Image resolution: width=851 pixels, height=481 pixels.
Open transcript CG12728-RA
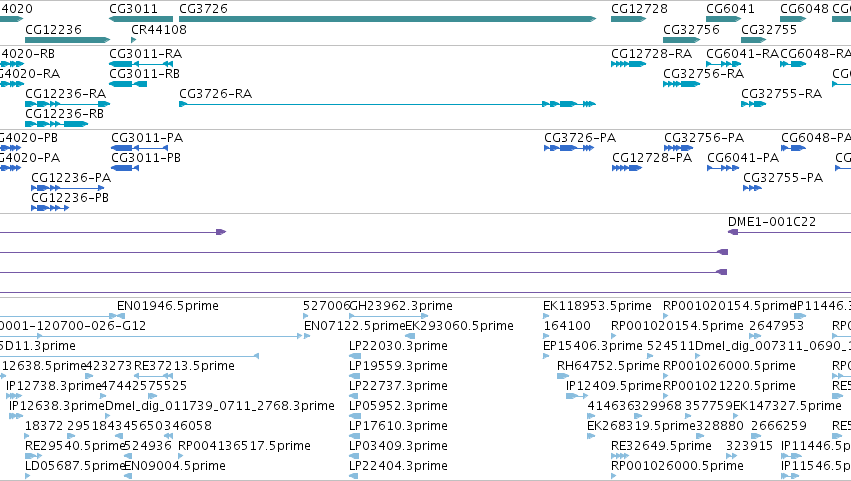coord(651,54)
